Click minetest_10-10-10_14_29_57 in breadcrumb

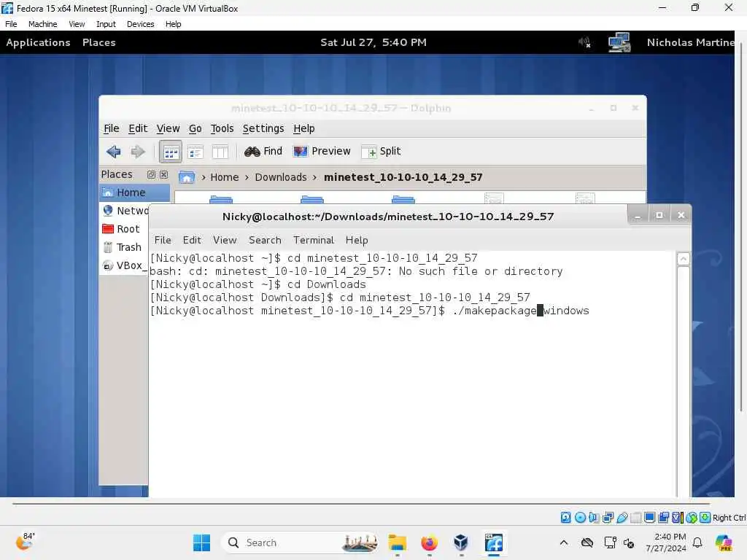[403, 177]
